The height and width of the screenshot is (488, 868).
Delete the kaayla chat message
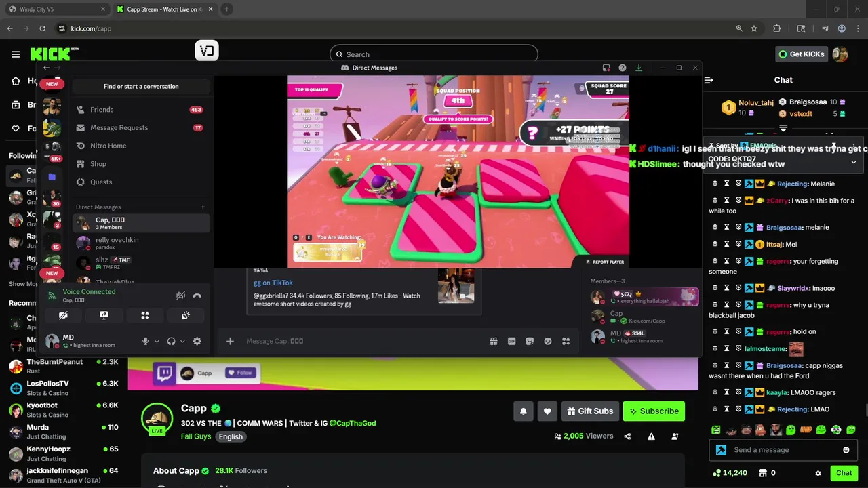click(x=715, y=392)
